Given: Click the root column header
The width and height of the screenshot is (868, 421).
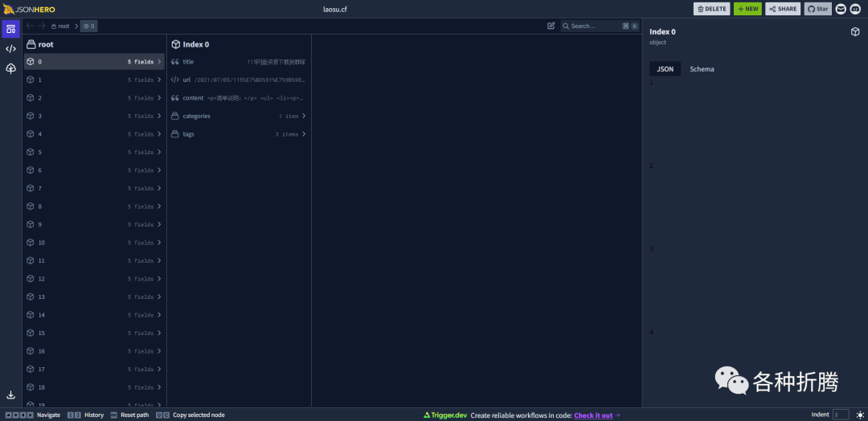Looking at the screenshot, I should [40, 44].
